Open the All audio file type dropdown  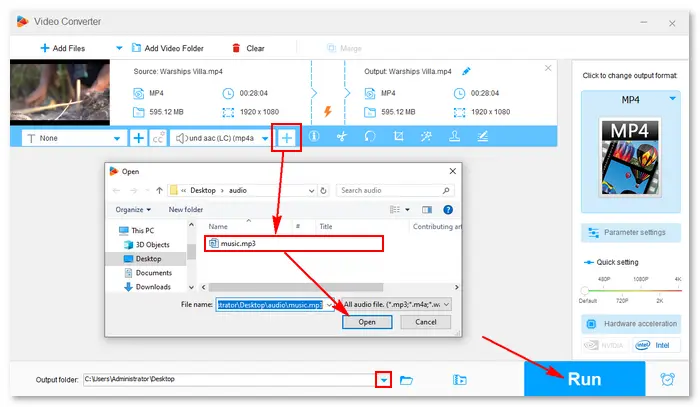(396, 304)
